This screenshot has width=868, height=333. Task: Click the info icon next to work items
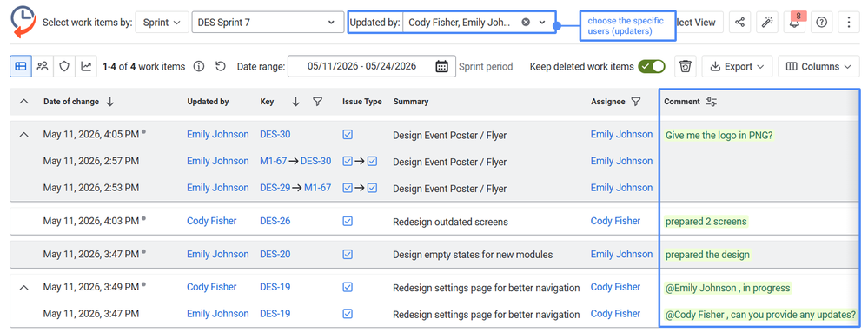click(199, 66)
